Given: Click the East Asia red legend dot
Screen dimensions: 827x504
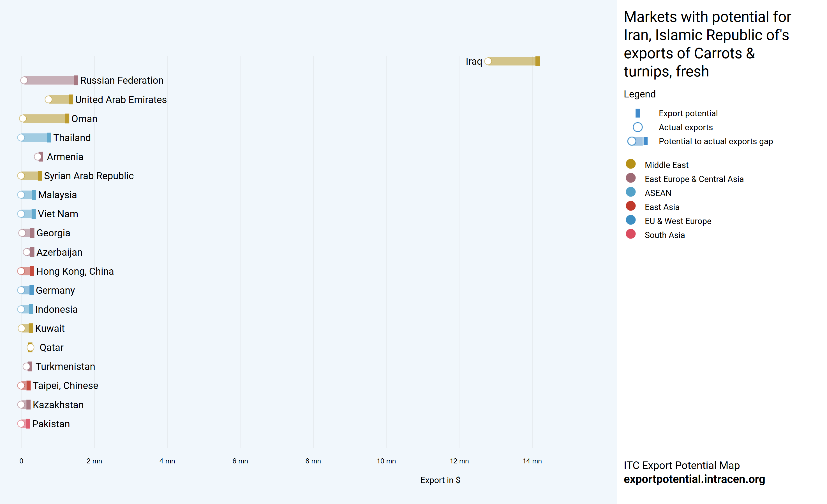Looking at the screenshot, I should point(631,206).
